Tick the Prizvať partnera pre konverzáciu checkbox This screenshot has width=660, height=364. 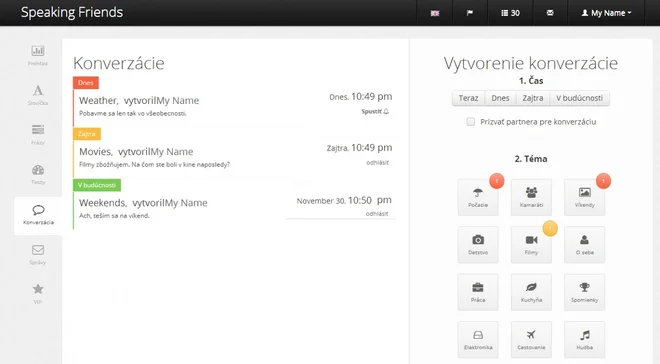(x=471, y=122)
